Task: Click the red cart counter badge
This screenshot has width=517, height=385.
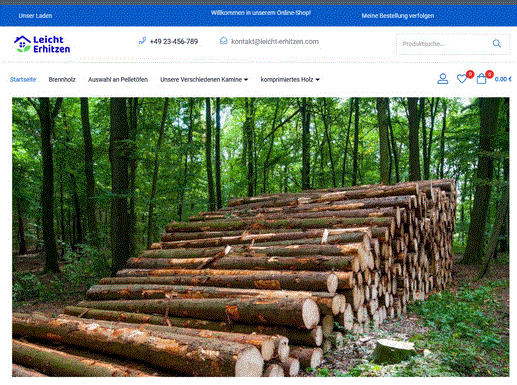Action: pos(489,74)
